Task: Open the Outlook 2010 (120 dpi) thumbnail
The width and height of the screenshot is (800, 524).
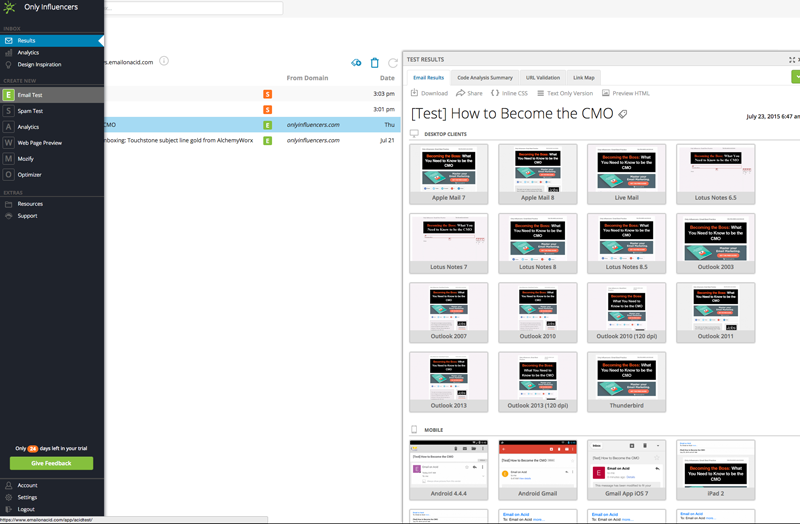Action: [x=627, y=313]
